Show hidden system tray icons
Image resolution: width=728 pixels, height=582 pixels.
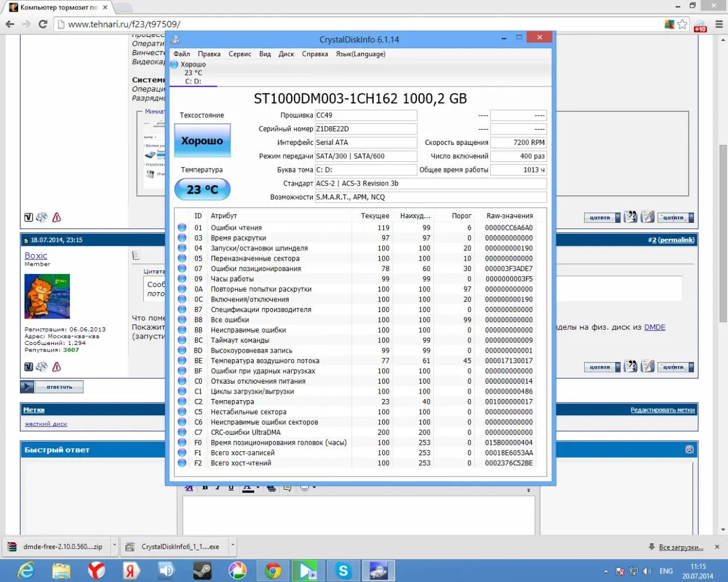(606, 571)
